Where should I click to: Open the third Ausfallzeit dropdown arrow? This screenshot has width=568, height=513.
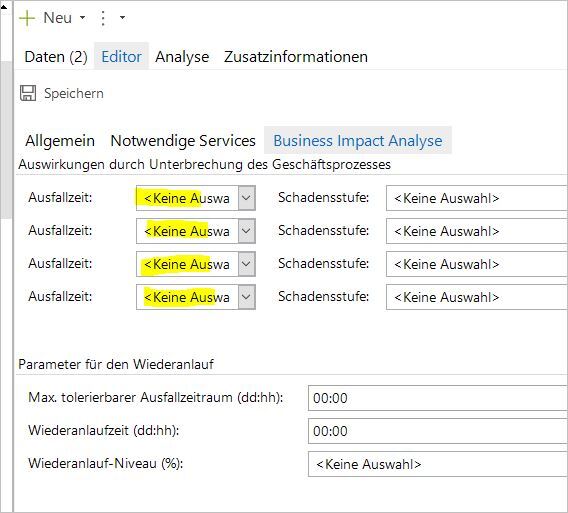246,264
